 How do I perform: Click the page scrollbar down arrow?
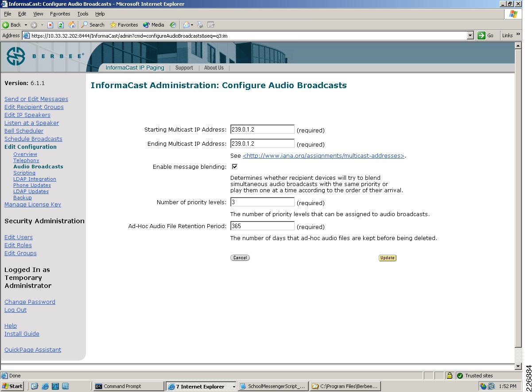pyautogui.click(x=518, y=366)
